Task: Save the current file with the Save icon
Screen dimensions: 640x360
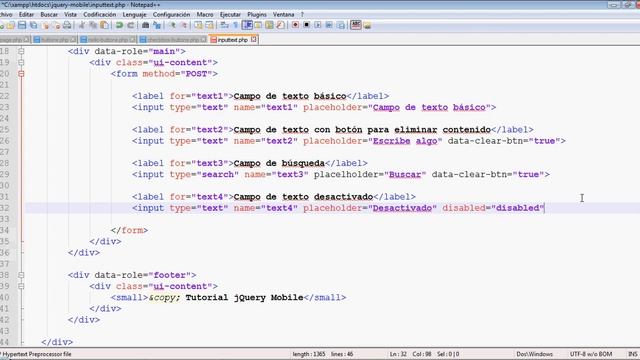Action: click(22, 25)
